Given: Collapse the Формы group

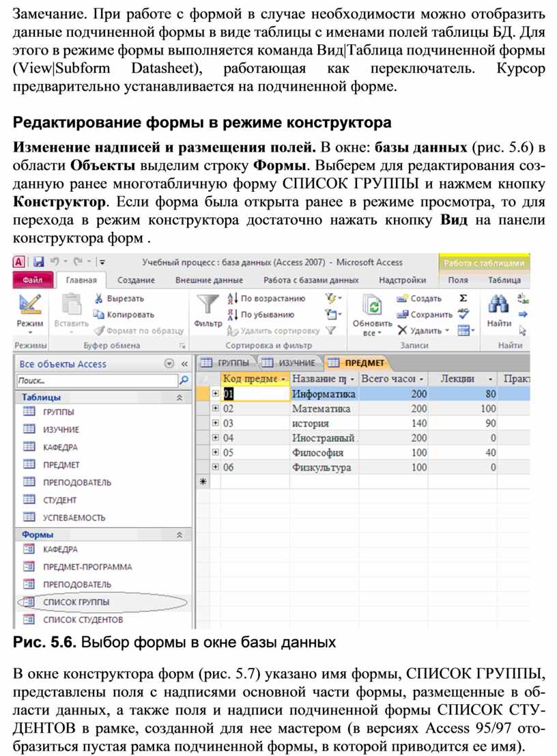Looking at the screenshot, I should pos(180,535).
